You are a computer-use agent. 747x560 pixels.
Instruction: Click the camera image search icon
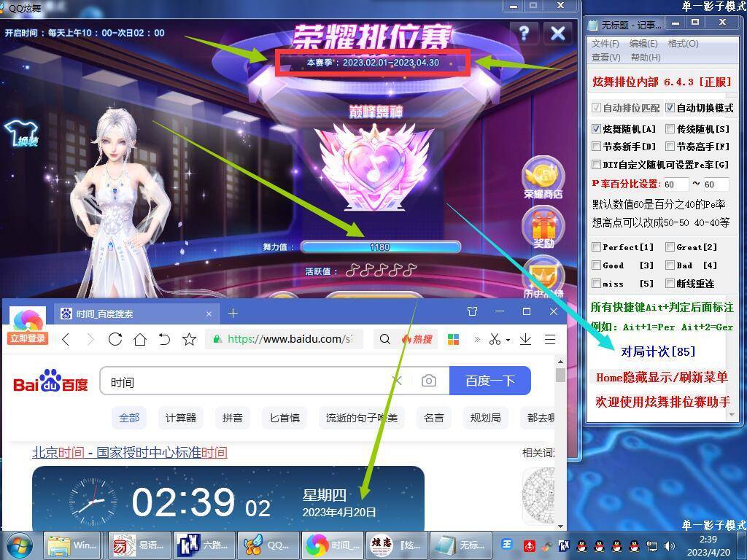pos(429,381)
